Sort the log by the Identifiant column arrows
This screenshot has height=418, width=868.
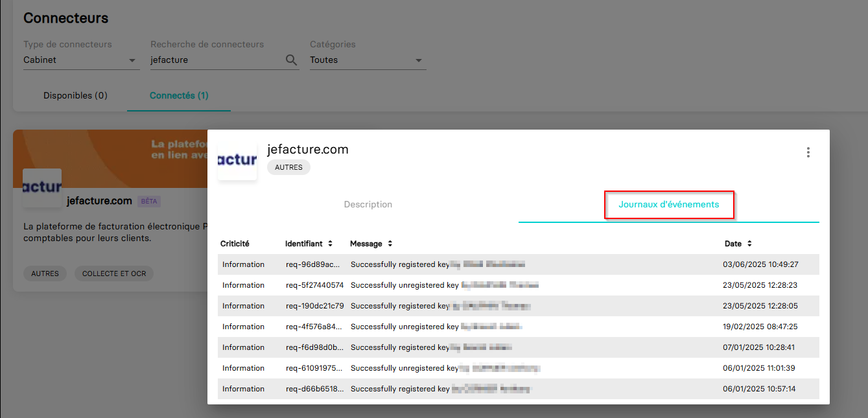[330, 244]
